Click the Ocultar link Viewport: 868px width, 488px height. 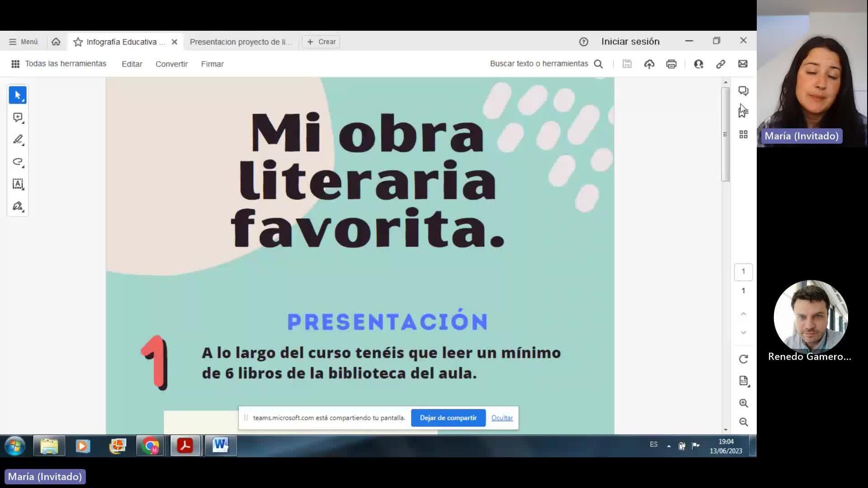click(x=502, y=418)
